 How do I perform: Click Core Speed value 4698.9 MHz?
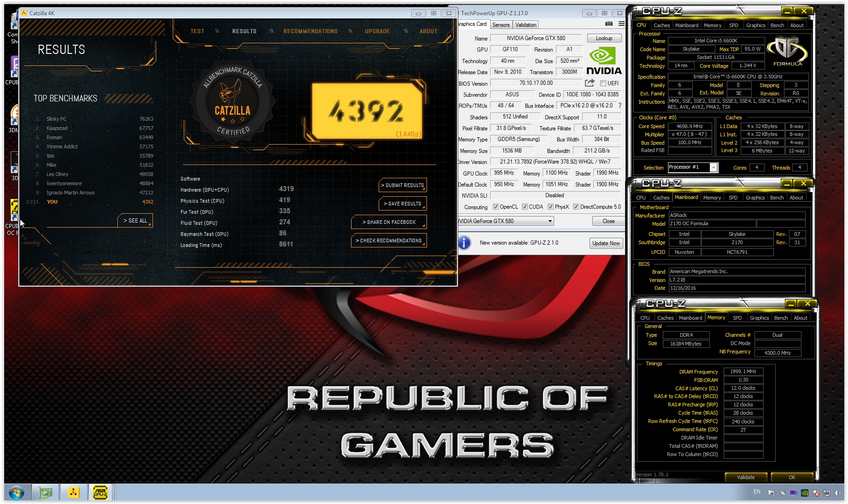690,126
